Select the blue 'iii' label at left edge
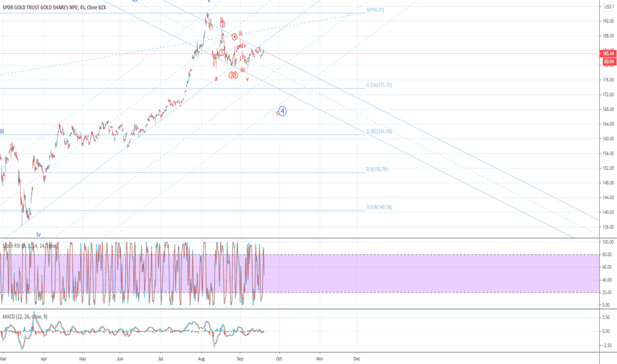Viewport: 617px width, 364px height. point(2,132)
